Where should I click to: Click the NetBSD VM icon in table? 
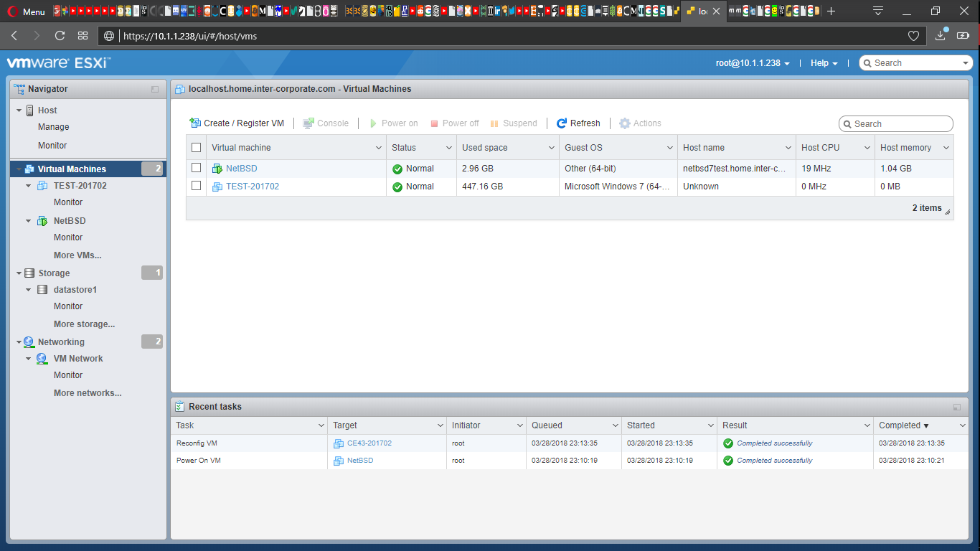(x=217, y=169)
